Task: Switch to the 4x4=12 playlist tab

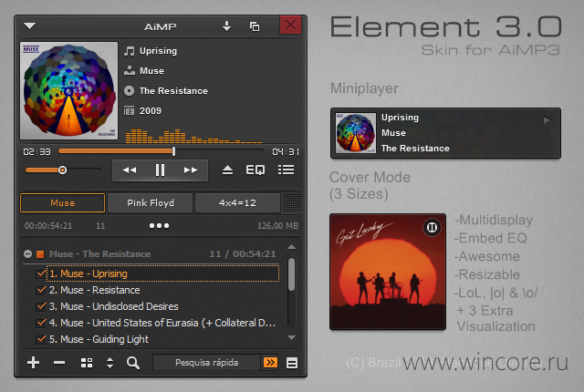Action: tap(237, 202)
